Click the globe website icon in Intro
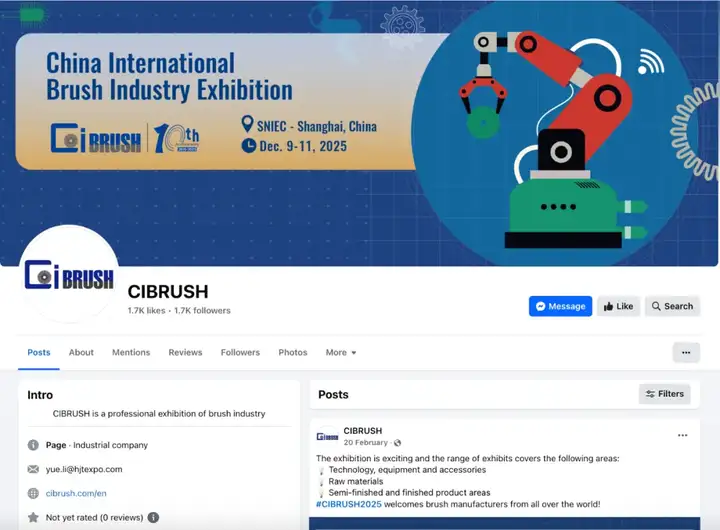 [33, 493]
